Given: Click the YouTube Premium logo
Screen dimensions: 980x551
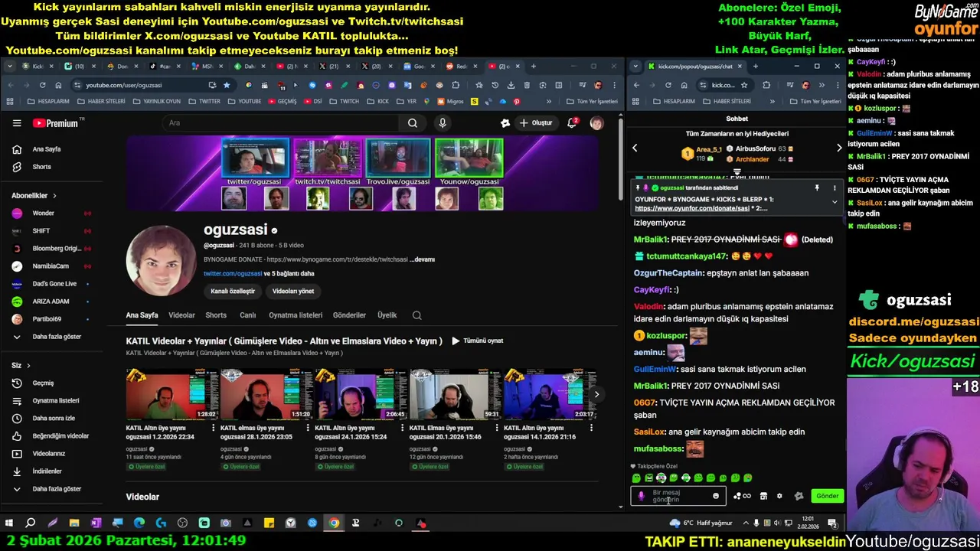Looking at the screenshot, I should coord(56,123).
